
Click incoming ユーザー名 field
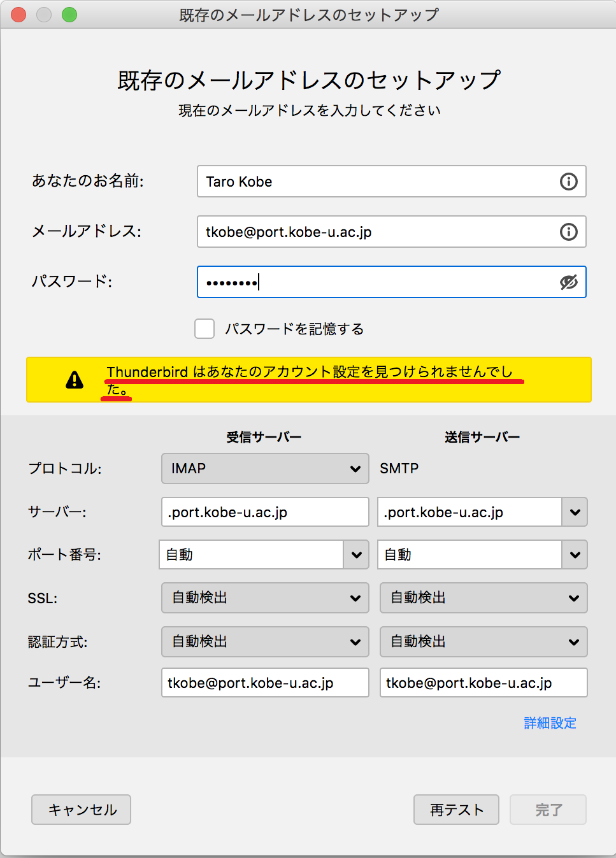tap(265, 683)
